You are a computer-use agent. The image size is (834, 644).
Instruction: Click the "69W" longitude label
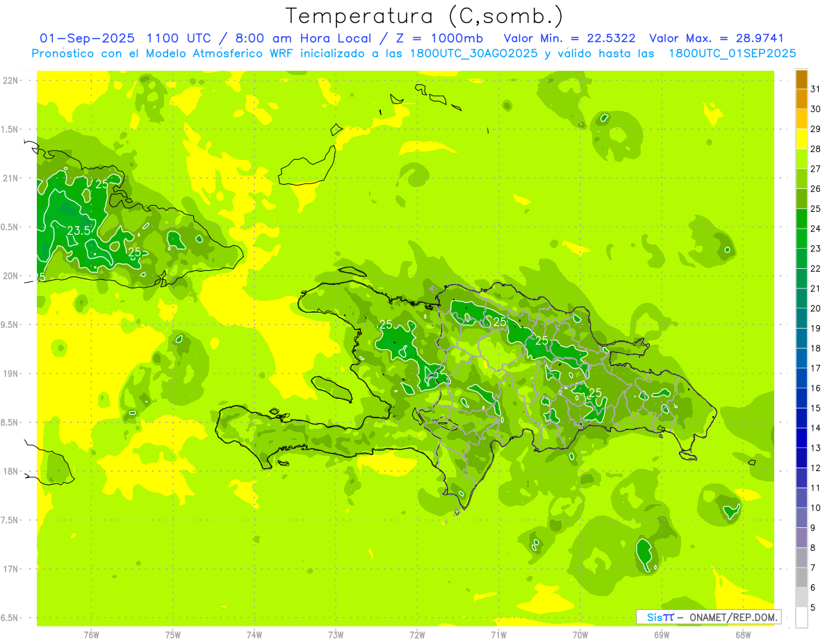click(x=661, y=635)
